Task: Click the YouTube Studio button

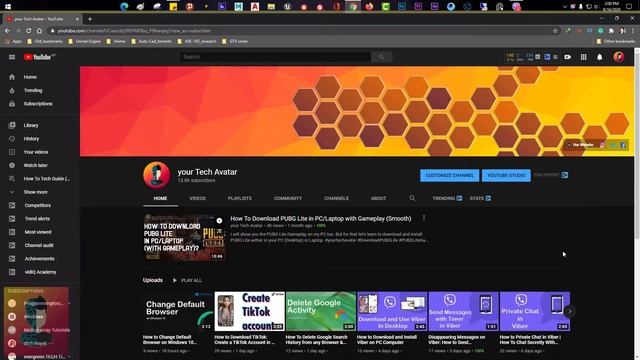Action: tap(506, 176)
